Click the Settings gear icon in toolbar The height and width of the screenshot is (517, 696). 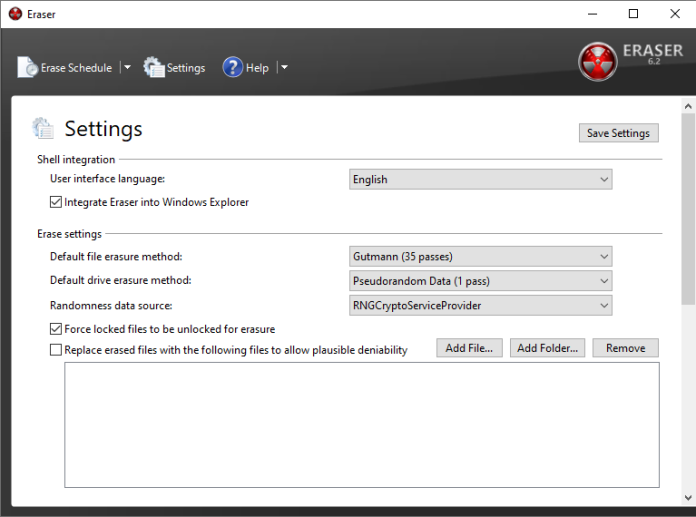[154, 67]
